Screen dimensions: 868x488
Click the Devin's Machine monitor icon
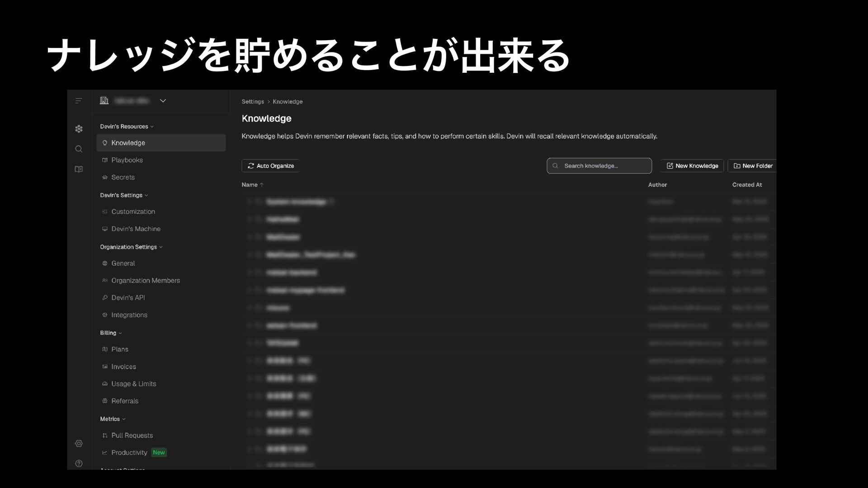pyautogui.click(x=105, y=229)
